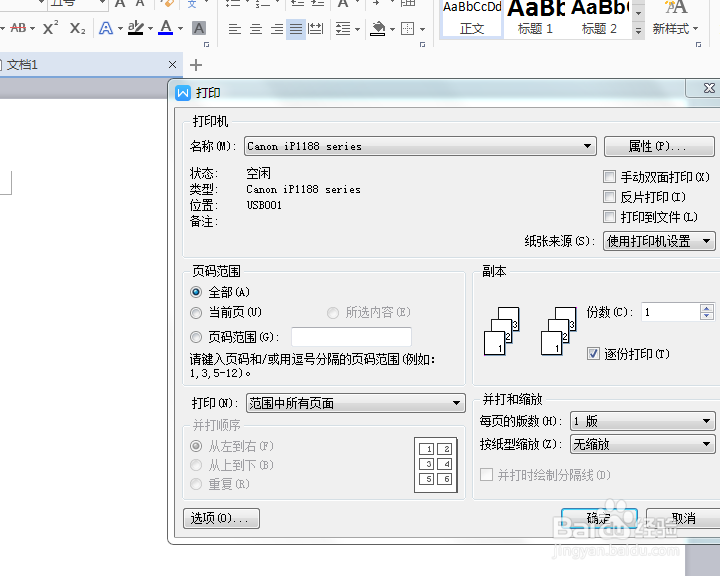The height and width of the screenshot is (576, 720).
Task: Select distributed alignment
Action: (315, 29)
